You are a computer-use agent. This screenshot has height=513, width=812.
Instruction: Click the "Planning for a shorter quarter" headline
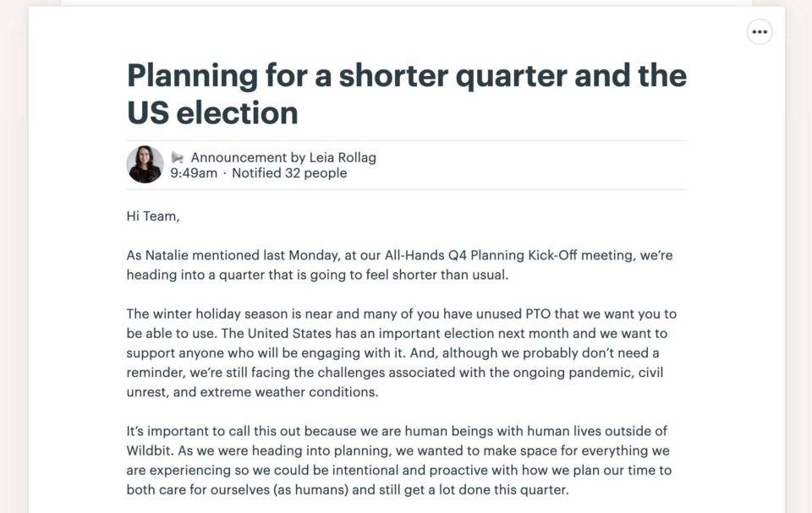(x=347, y=75)
